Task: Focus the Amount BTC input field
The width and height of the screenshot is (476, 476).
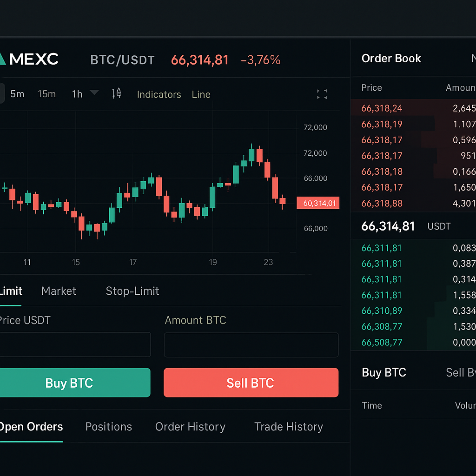Action: click(x=251, y=344)
